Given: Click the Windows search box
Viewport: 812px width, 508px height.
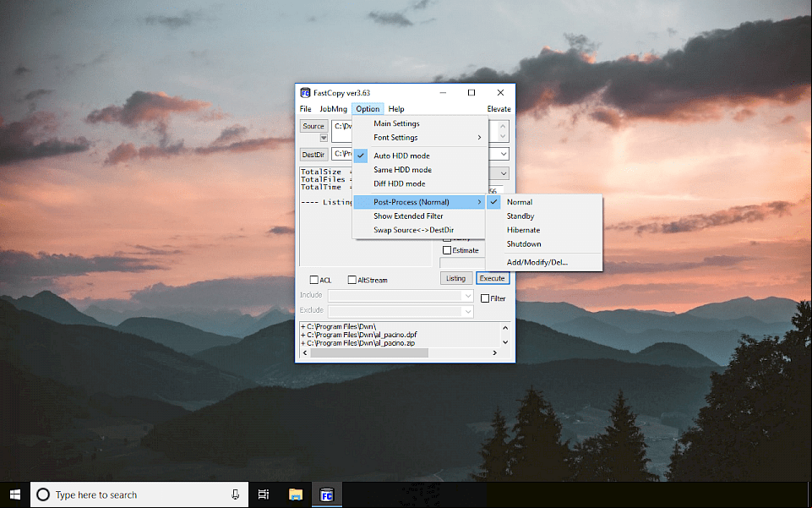Looking at the screenshot, I should coord(139,494).
